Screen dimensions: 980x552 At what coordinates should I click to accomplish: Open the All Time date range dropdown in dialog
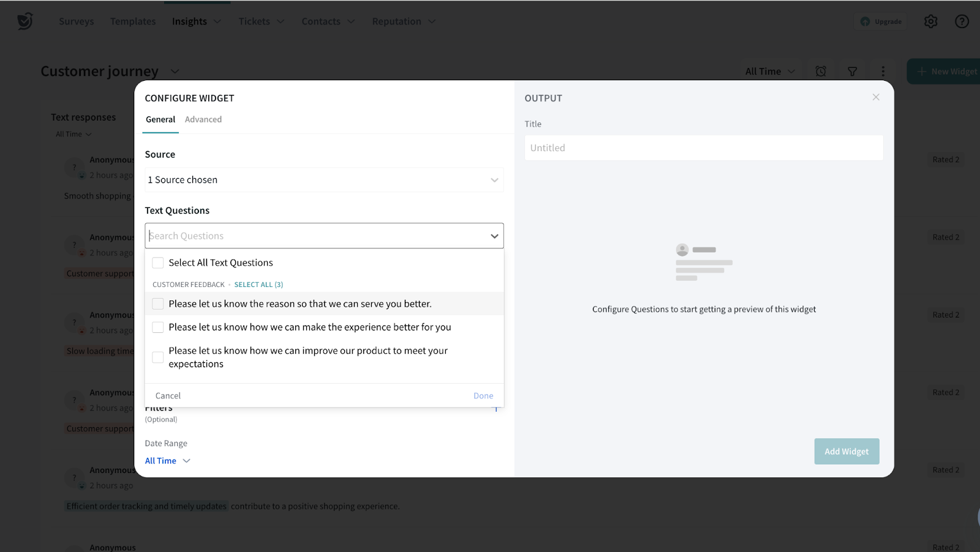[167, 461]
